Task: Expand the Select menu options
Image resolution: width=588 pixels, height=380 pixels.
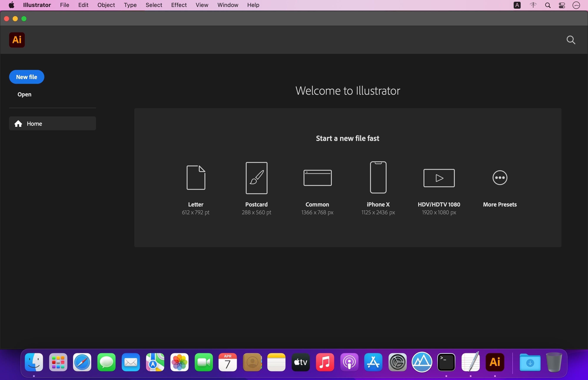Action: click(153, 5)
